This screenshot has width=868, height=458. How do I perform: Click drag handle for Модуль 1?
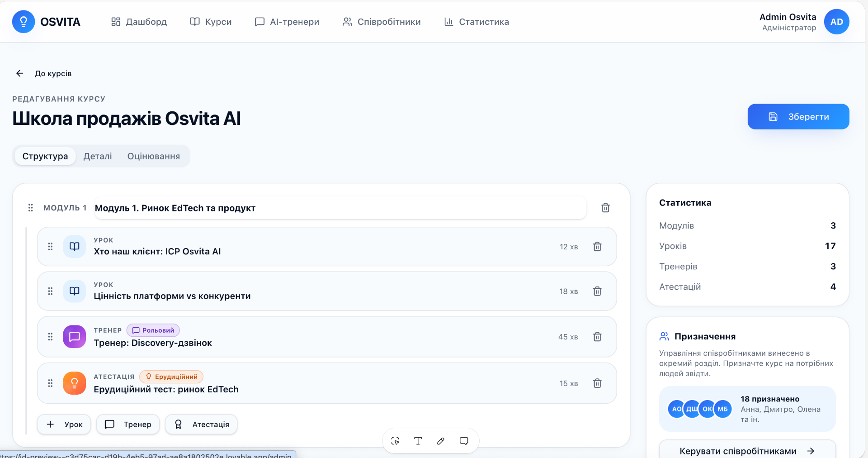[30, 208]
